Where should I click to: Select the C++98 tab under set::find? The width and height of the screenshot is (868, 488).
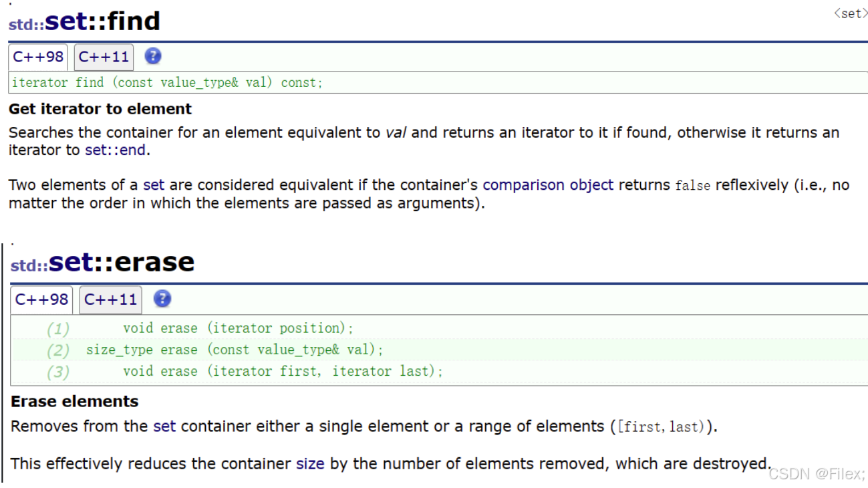pyautogui.click(x=38, y=57)
